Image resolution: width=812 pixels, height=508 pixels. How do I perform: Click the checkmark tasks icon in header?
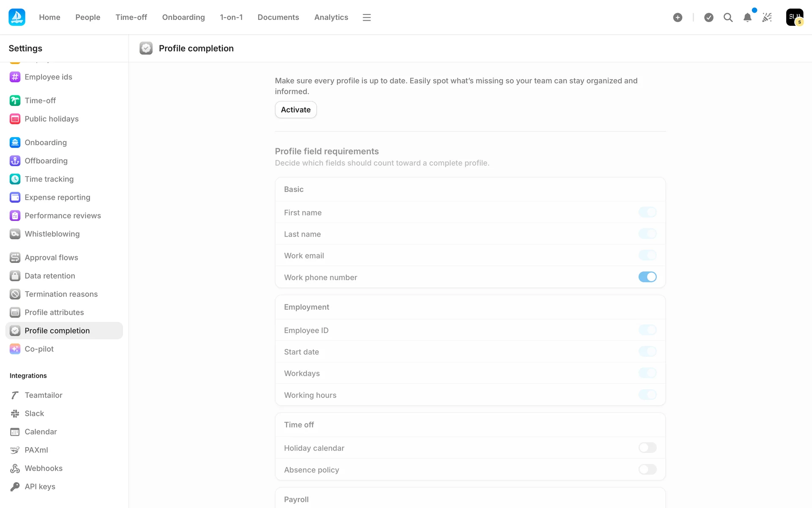(709, 17)
